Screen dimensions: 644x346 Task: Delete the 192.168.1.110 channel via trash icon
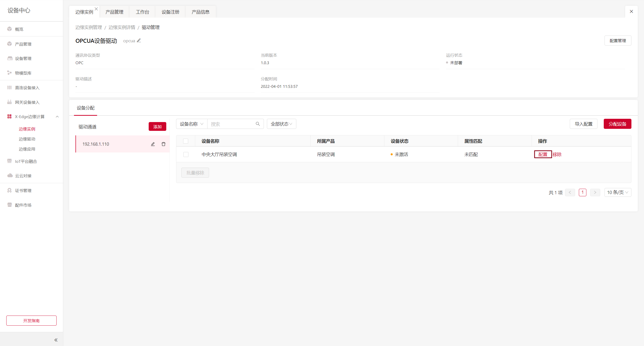(x=164, y=144)
